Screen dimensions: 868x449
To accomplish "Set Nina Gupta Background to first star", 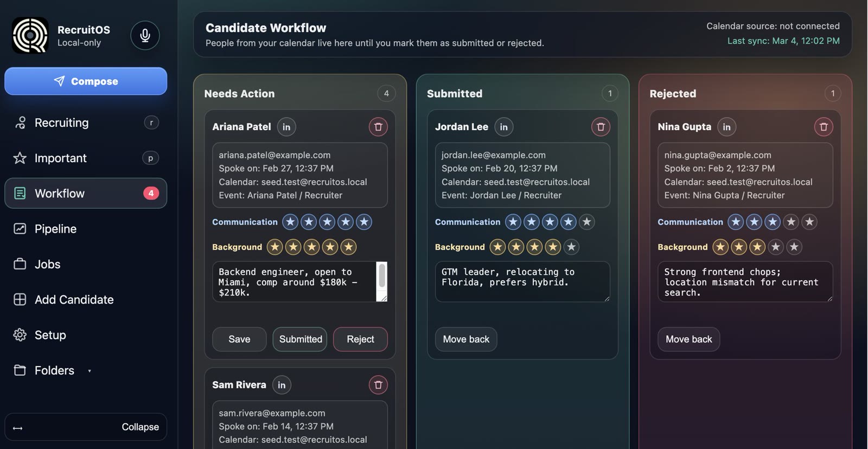I will (720, 247).
